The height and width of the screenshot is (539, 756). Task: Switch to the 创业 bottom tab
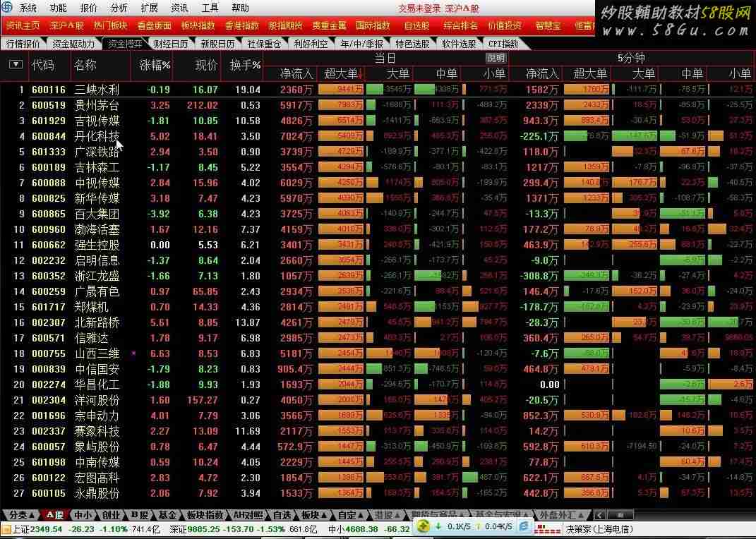[110, 516]
